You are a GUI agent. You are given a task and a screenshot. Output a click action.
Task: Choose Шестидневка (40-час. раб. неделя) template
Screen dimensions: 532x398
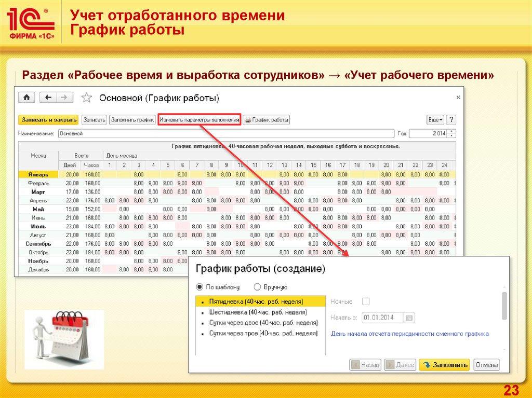[x=261, y=312]
